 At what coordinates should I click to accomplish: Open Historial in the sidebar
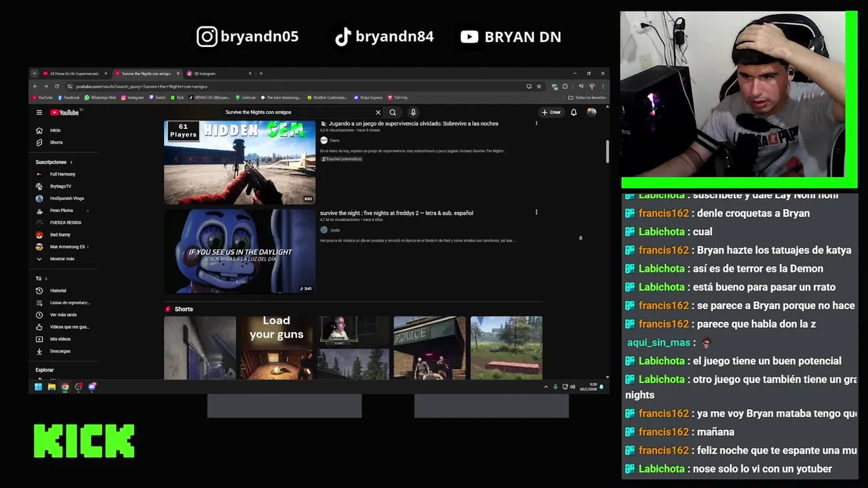[x=52, y=291]
